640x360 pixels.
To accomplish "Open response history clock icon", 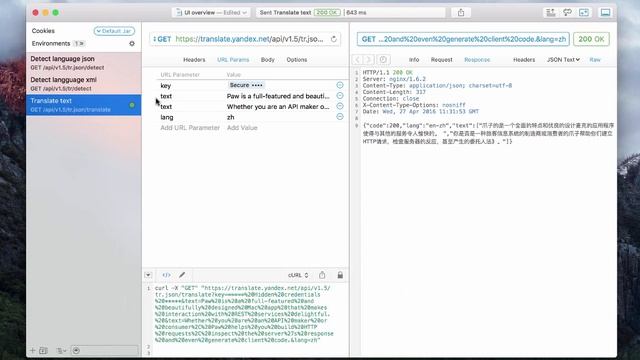I will coord(383,60).
